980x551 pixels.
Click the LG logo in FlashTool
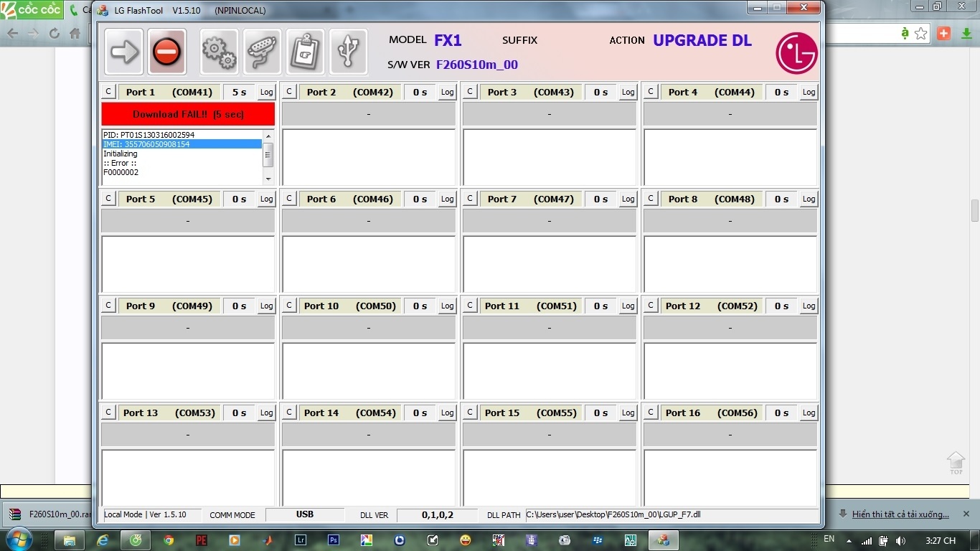click(x=796, y=53)
